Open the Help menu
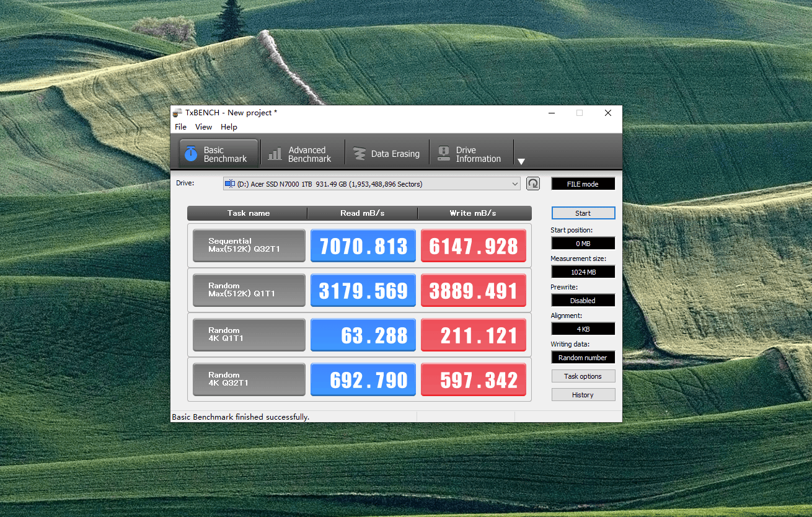Screen dimensions: 812x517 coord(229,127)
